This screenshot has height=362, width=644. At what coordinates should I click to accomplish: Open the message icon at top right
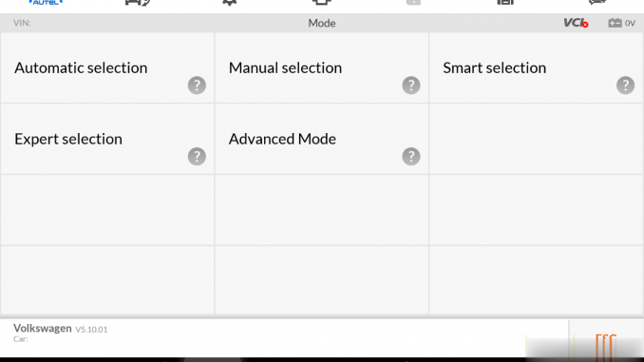597,3
